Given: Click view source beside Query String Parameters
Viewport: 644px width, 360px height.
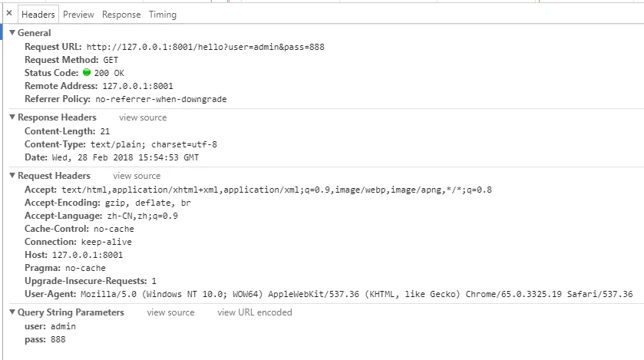Looking at the screenshot, I should [x=171, y=312].
